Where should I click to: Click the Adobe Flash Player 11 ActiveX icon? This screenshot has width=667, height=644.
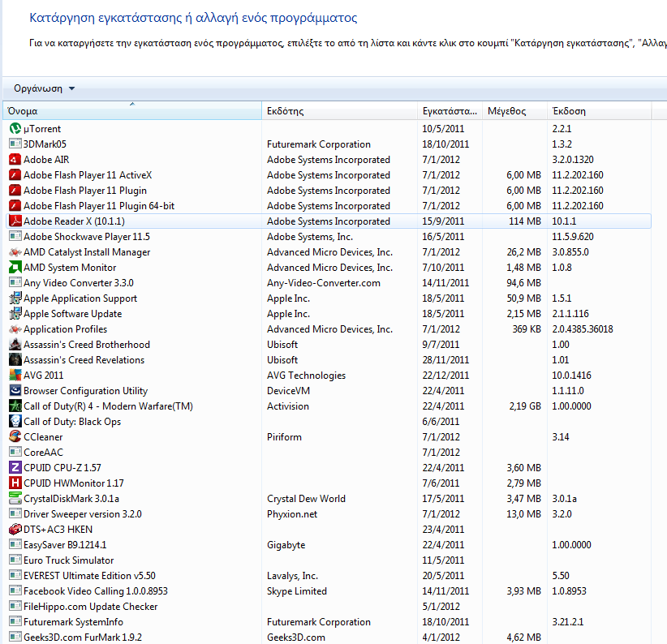tap(15, 174)
